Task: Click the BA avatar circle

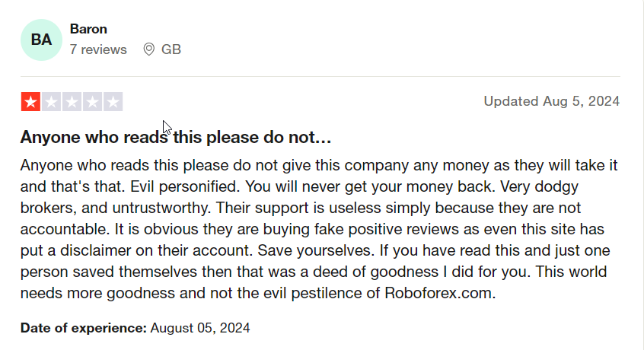Action: coord(41,40)
